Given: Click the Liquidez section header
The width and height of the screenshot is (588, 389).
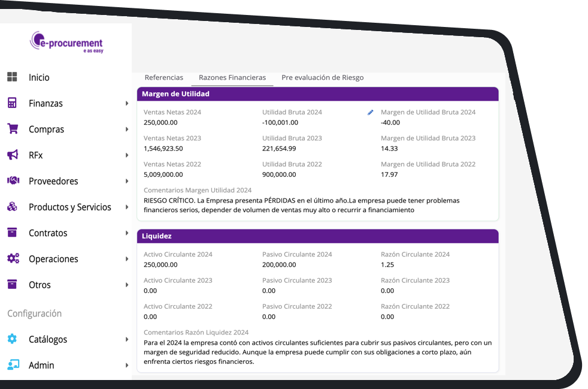Looking at the screenshot, I should (x=317, y=236).
